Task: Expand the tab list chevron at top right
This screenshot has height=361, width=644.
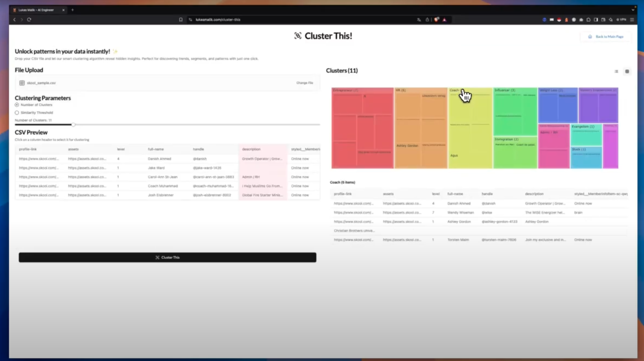Action: [633, 10]
